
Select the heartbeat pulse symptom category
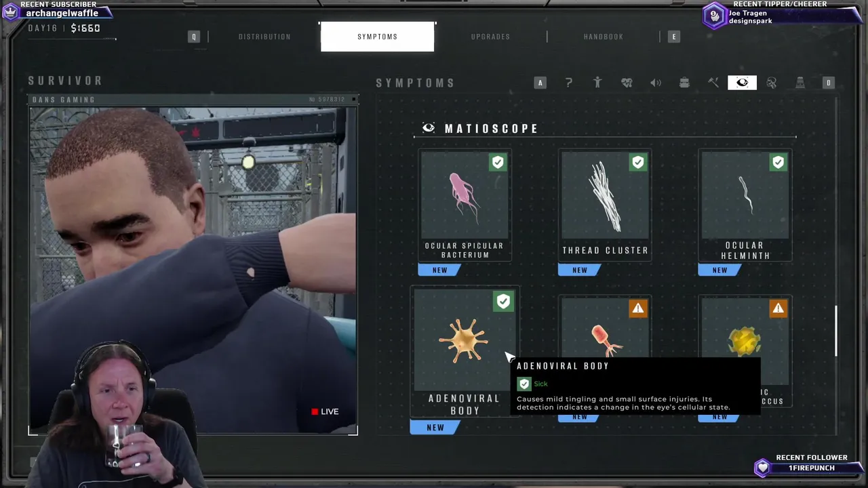click(627, 83)
